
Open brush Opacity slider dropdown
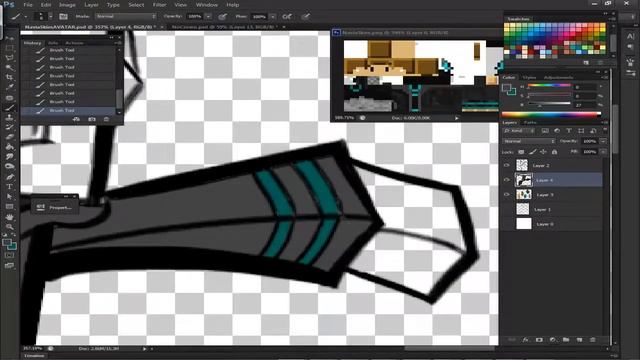[208, 16]
